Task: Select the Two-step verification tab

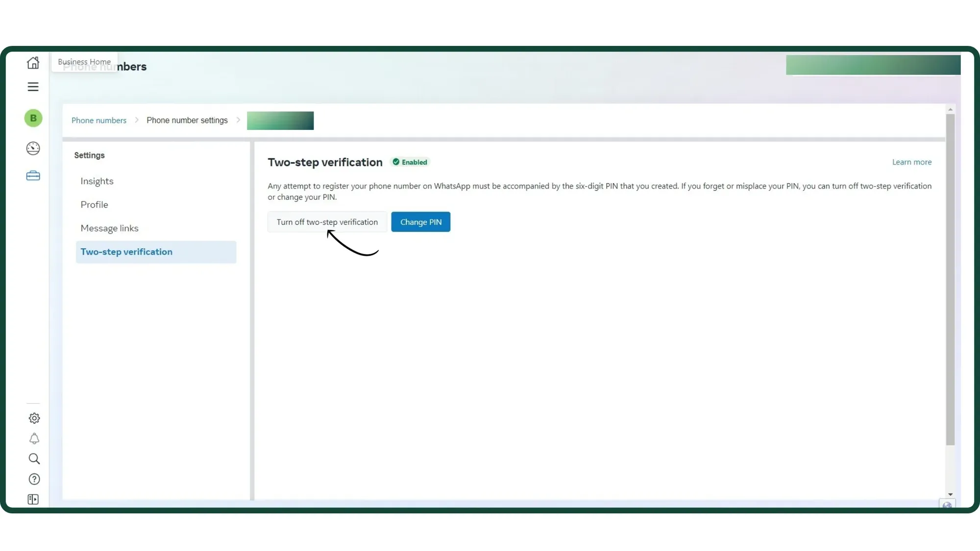Action: (126, 252)
